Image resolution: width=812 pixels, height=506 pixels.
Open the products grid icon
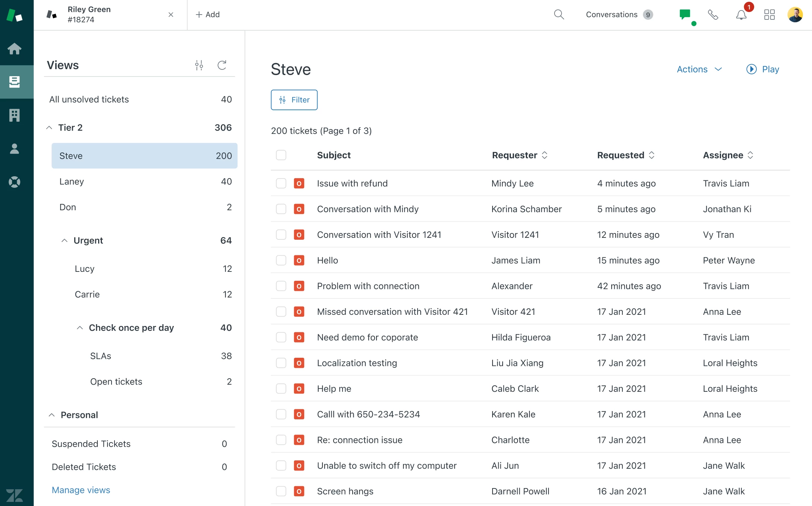click(769, 15)
